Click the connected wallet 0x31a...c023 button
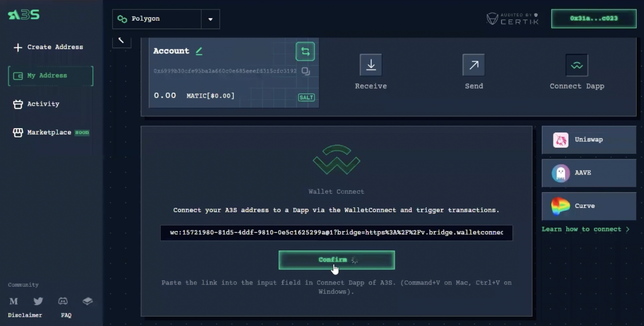644x326 pixels. click(x=594, y=19)
